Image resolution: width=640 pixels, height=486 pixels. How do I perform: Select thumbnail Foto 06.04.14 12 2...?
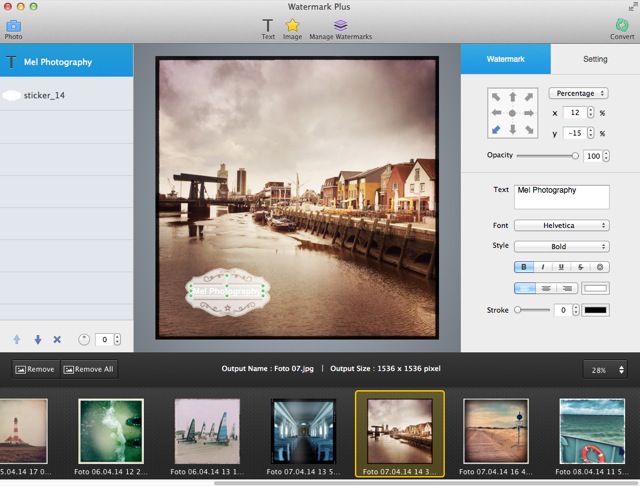coord(111,431)
